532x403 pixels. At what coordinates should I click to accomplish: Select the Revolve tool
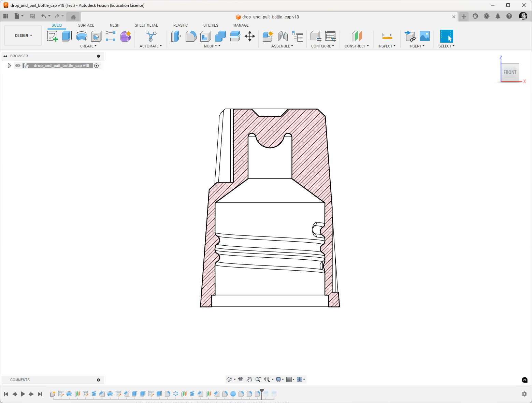pos(82,36)
